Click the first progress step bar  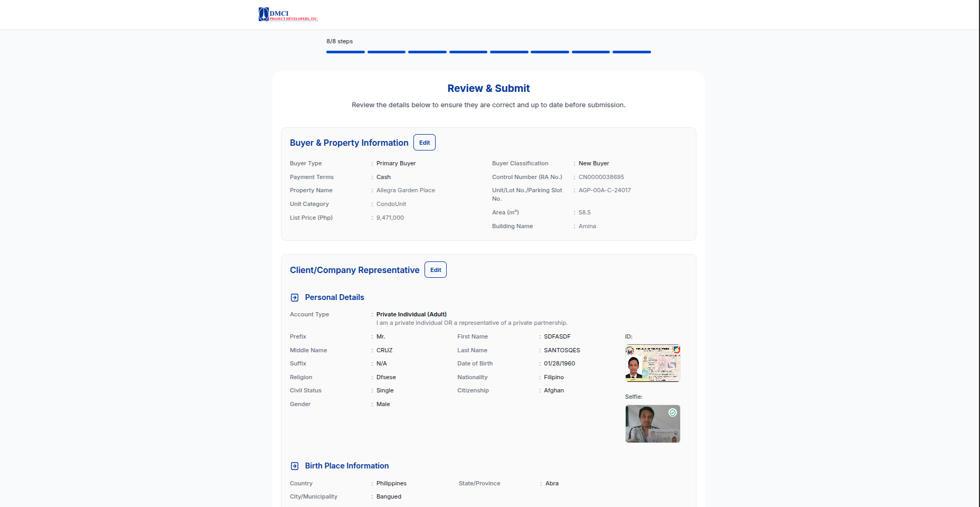345,52
